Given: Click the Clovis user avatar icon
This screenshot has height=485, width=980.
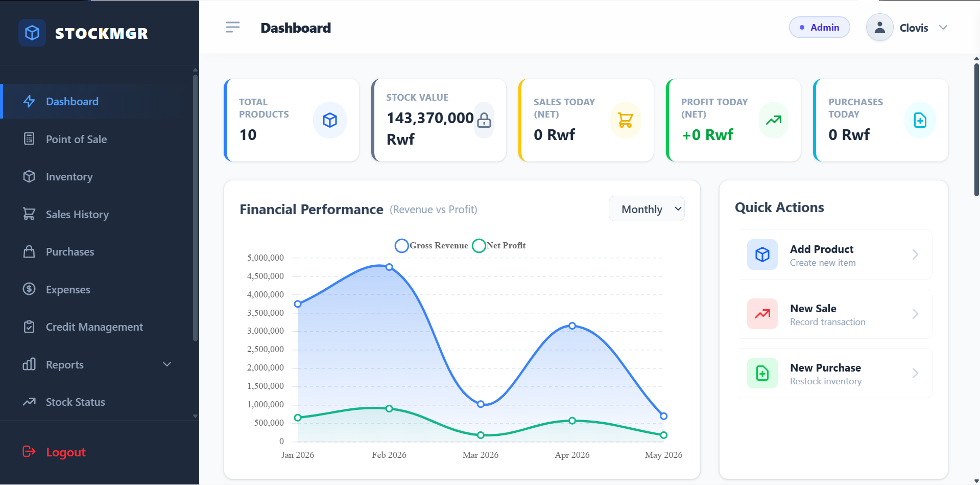Looking at the screenshot, I should 879,28.
